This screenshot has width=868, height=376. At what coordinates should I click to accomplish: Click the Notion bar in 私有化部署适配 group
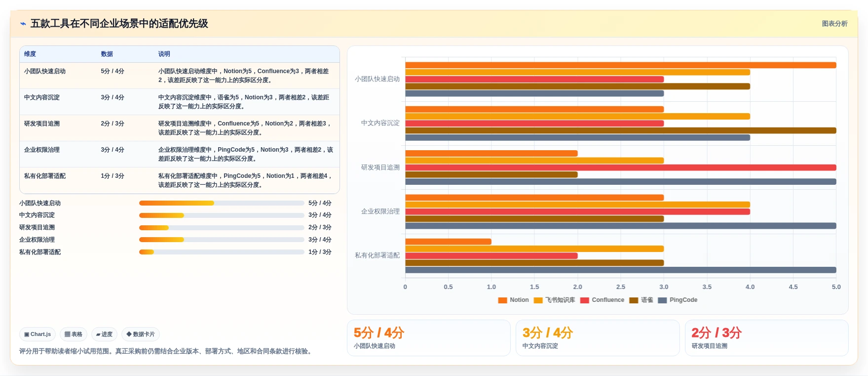click(x=448, y=242)
